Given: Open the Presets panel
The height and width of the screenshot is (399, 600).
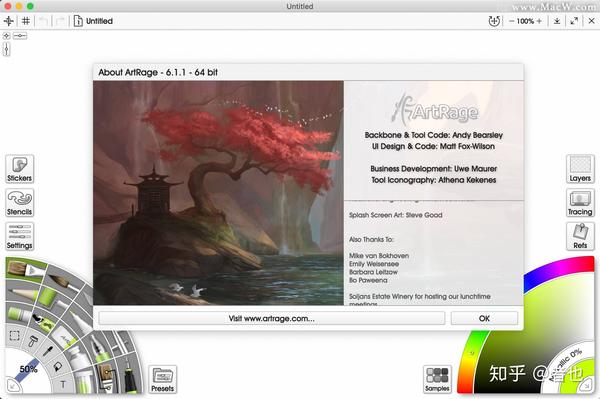Looking at the screenshot, I should pyautogui.click(x=162, y=379).
